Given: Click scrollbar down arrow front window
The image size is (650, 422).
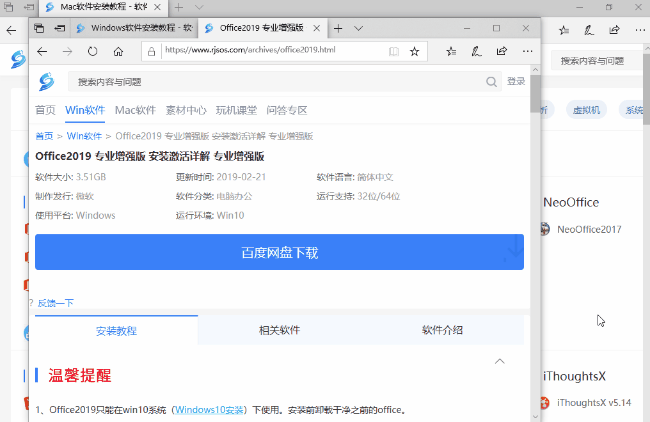Looking at the screenshot, I should tap(535, 417).
